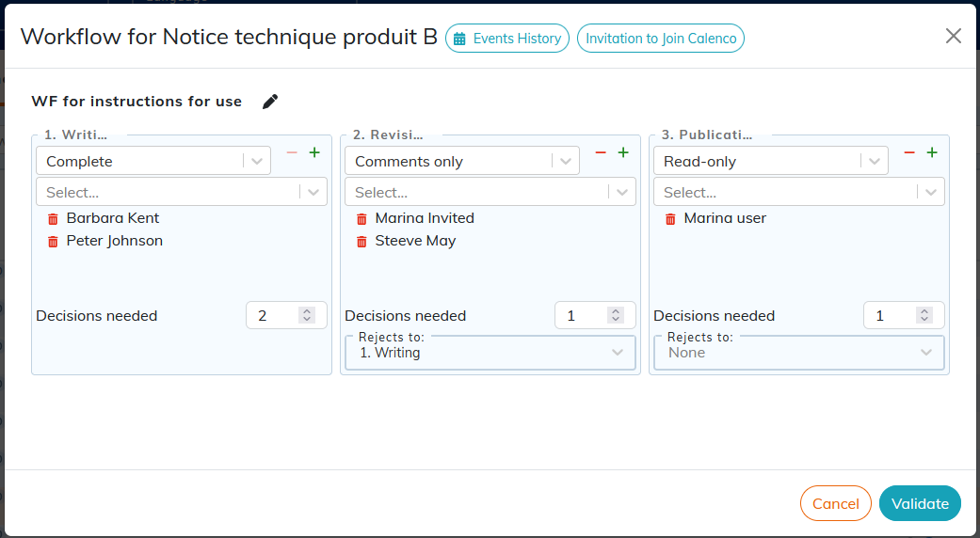Remove the Publication step with red minus
Image resolution: width=980 pixels, height=538 pixels.
[909, 153]
